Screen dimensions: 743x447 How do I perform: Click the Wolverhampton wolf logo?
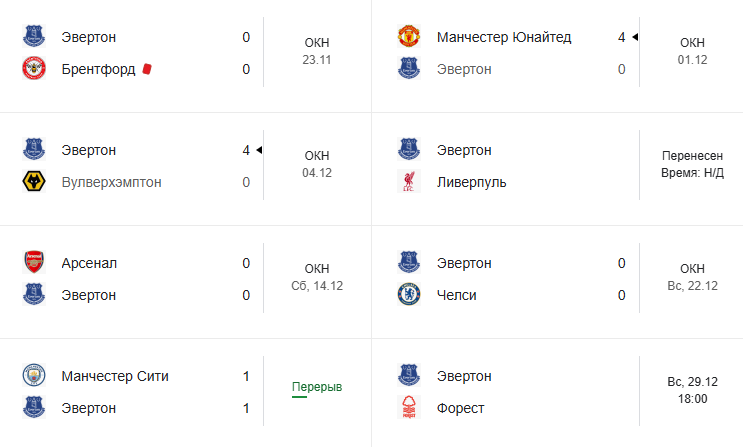pyautogui.click(x=34, y=182)
